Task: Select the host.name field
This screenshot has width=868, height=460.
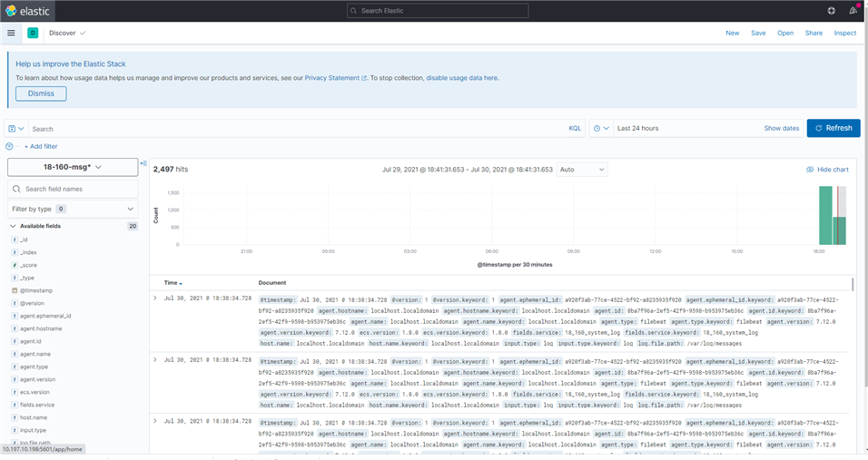Action: pyautogui.click(x=34, y=418)
